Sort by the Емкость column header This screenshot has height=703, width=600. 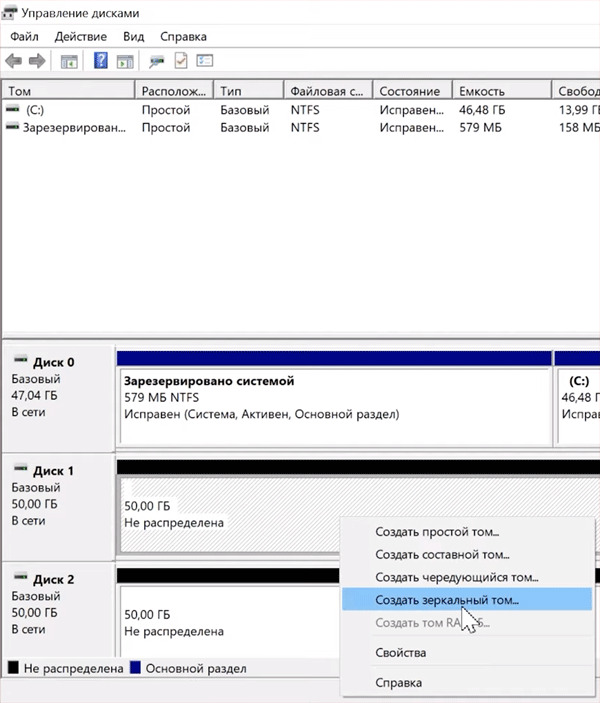(500, 90)
